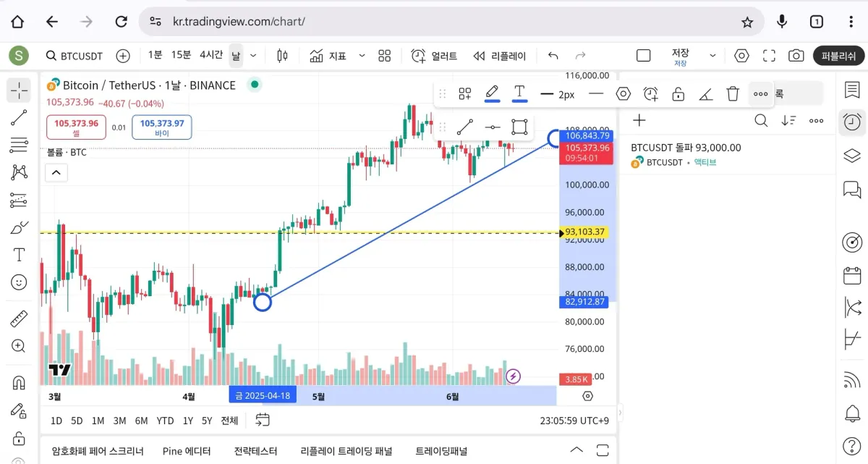This screenshot has width=868, height=464.
Task: Select the trend line drawing tool
Action: (x=19, y=118)
